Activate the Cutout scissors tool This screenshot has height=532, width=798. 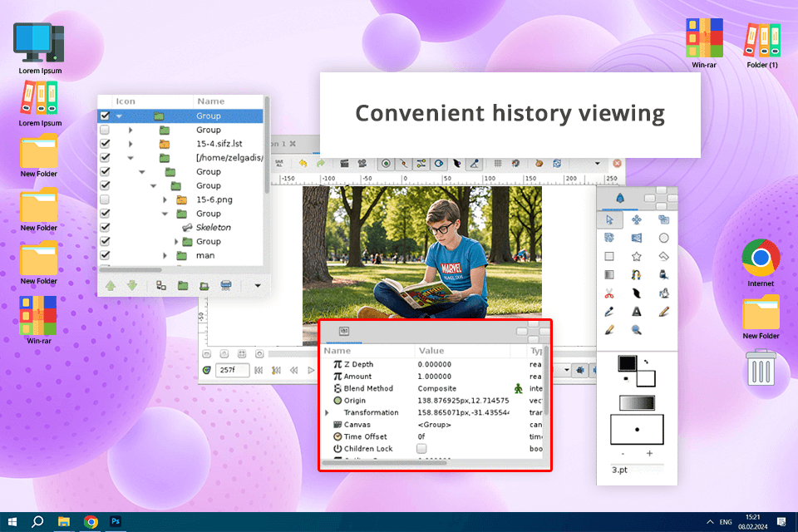click(x=608, y=293)
